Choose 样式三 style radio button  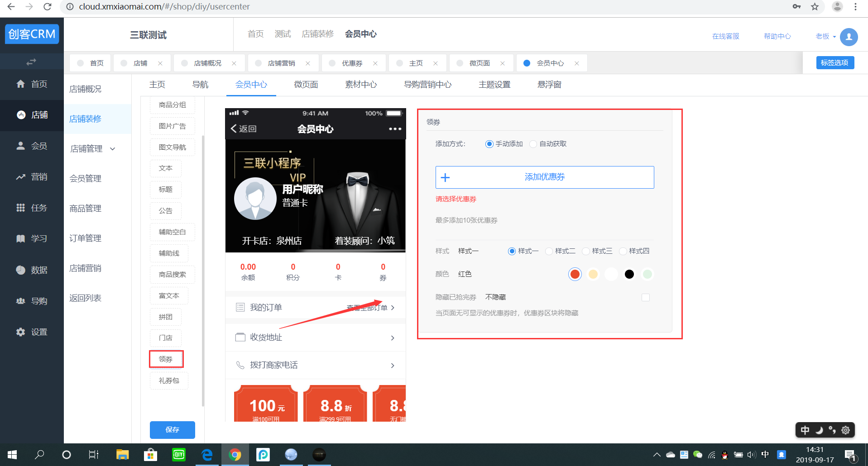[x=586, y=251]
